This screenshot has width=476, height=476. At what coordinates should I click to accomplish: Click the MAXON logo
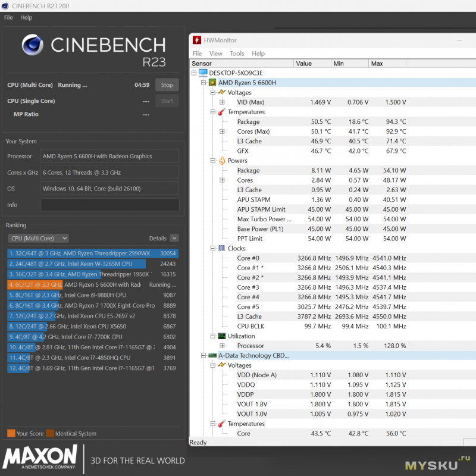pyautogui.click(x=40, y=457)
